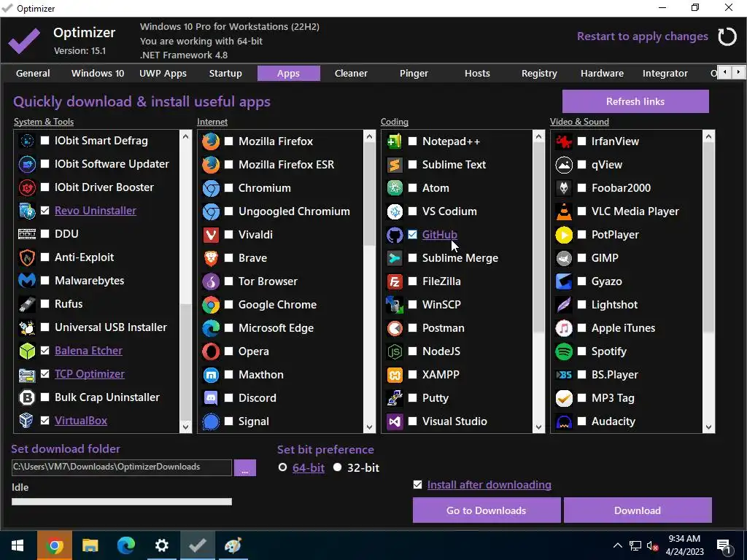
Task: Click Restart to apply changes link
Action: (x=643, y=36)
